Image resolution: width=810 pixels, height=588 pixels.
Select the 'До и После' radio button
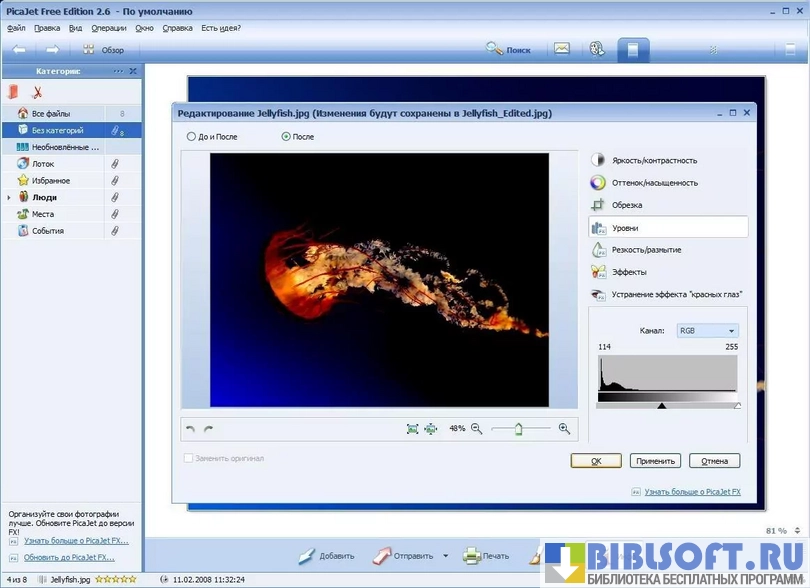192,136
